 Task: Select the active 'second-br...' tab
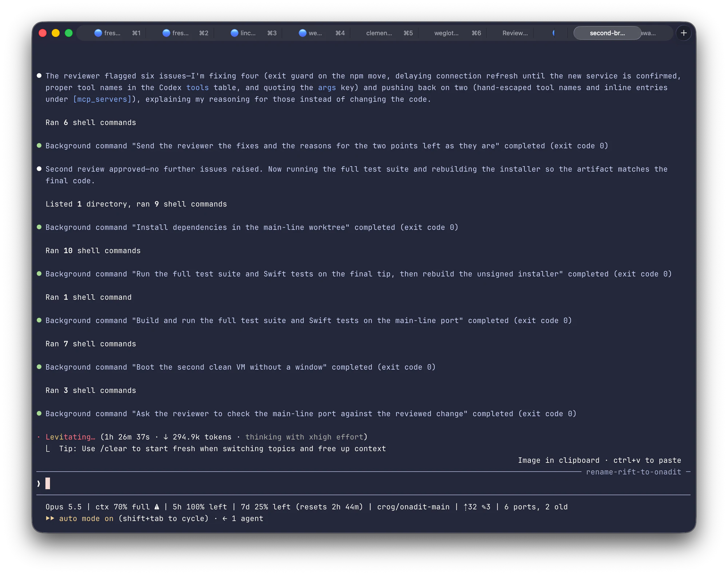[607, 33]
